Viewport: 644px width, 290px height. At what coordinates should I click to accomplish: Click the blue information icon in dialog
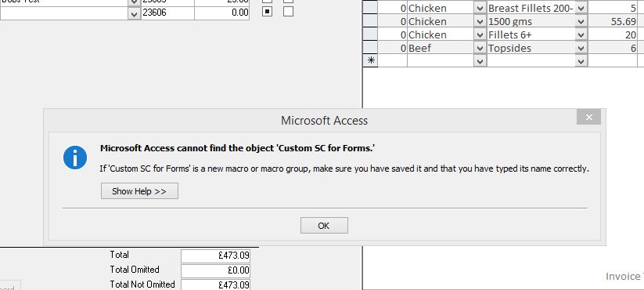click(x=75, y=158)
